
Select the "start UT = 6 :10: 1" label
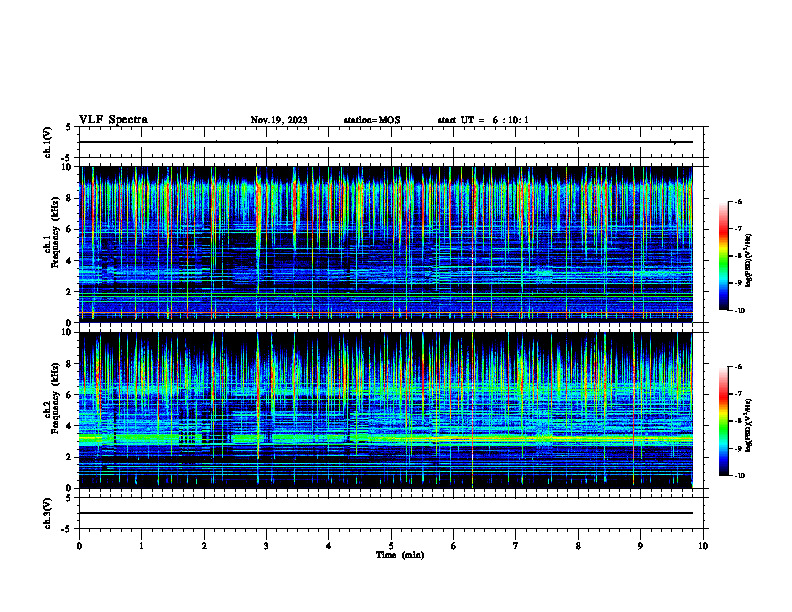click(x=483, y=120)
